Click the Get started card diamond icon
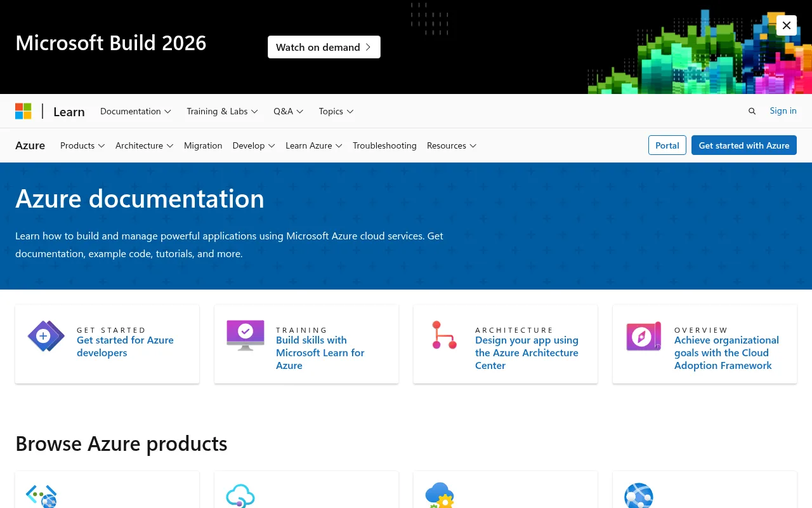This screenshot has height=508, width=812. coord(46,337)
